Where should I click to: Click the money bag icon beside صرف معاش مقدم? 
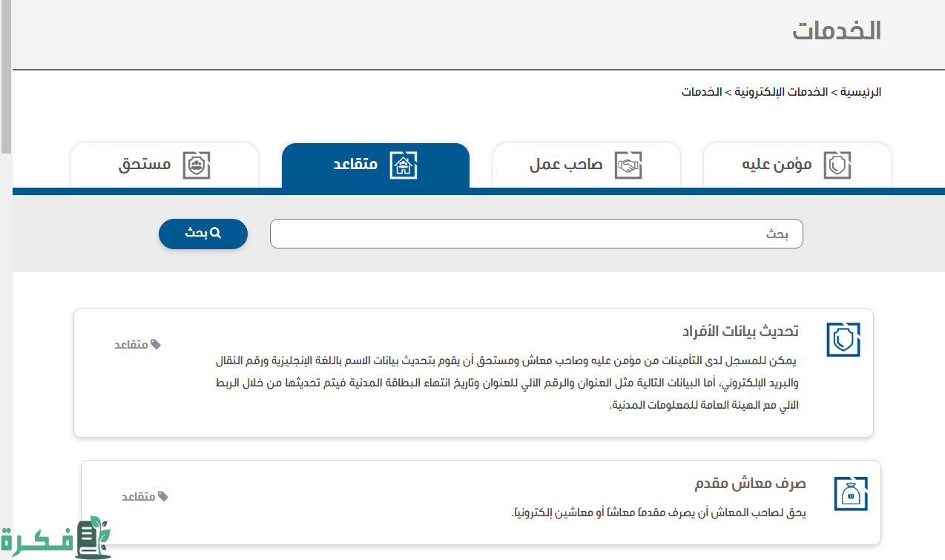[x=850, y=493]
